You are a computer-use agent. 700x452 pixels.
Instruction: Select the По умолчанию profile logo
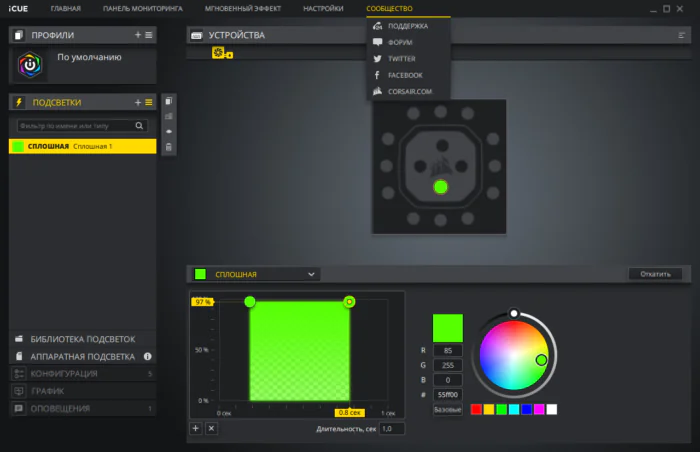30,65
